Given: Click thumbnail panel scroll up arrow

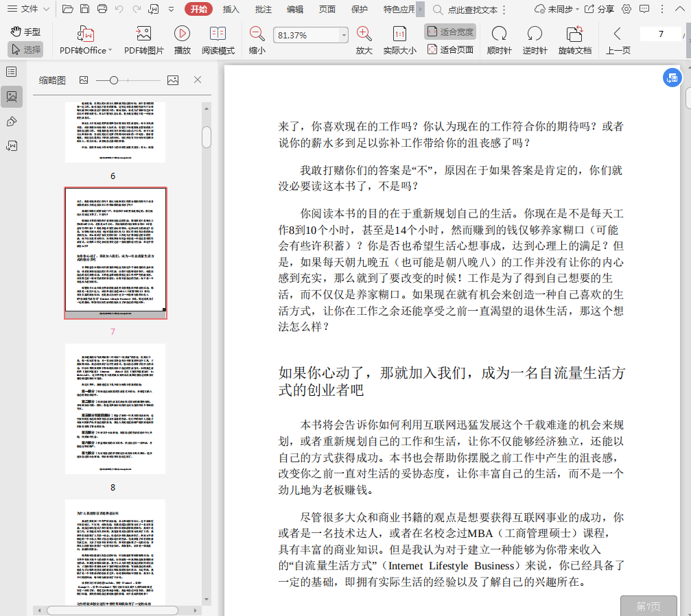Looking at the screenshot, I should point(207,108).
